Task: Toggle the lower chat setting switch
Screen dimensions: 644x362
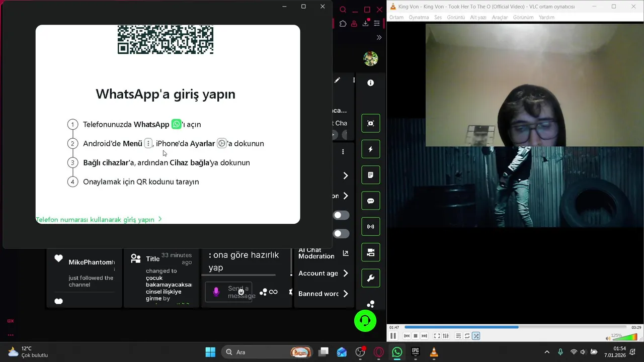Action: [x=341, y=234]
